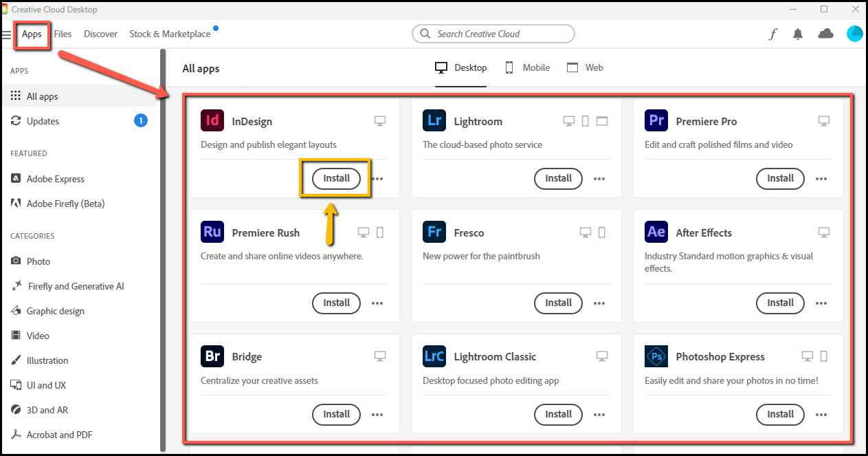Viewport: 868px width, 456px height.
Task: Open more options for Fresco
Action: pyautogui.click(x=599, y=303)
